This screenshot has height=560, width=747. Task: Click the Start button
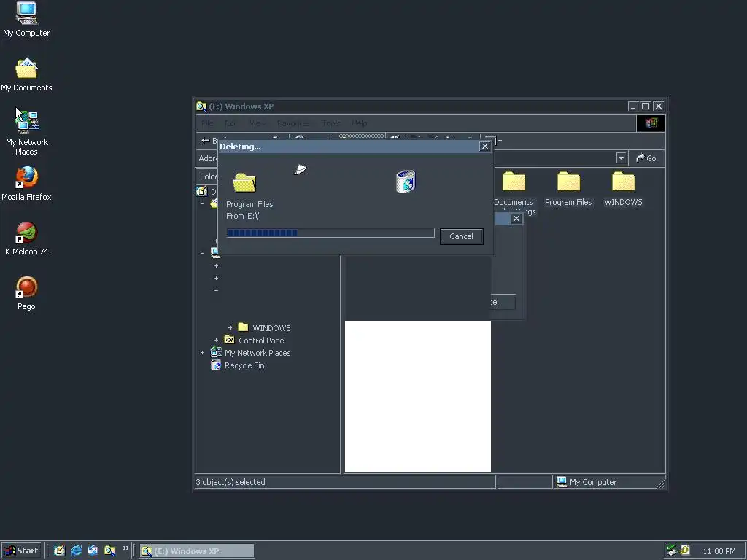tap(22, 551)
